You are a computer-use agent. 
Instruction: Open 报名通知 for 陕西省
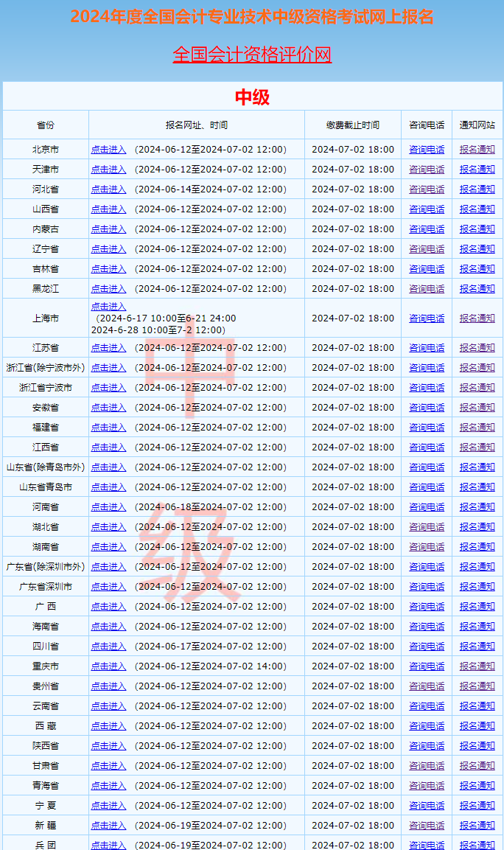coord(477,746)
